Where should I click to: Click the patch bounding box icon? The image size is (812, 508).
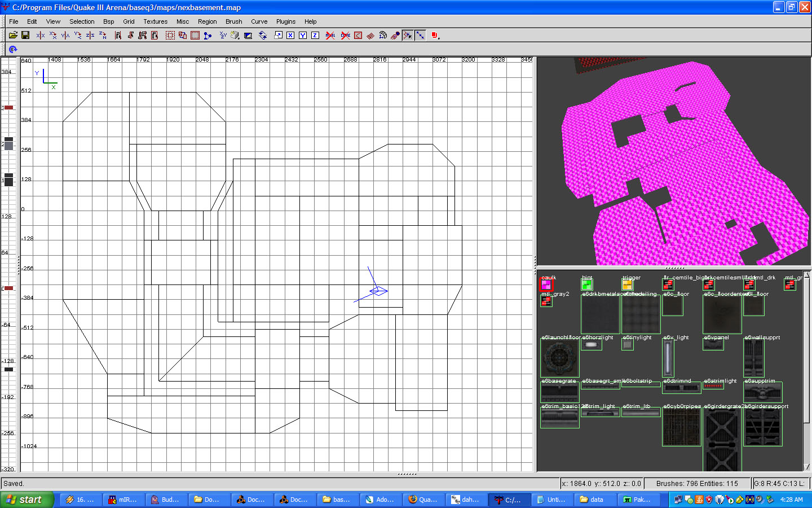358,35
